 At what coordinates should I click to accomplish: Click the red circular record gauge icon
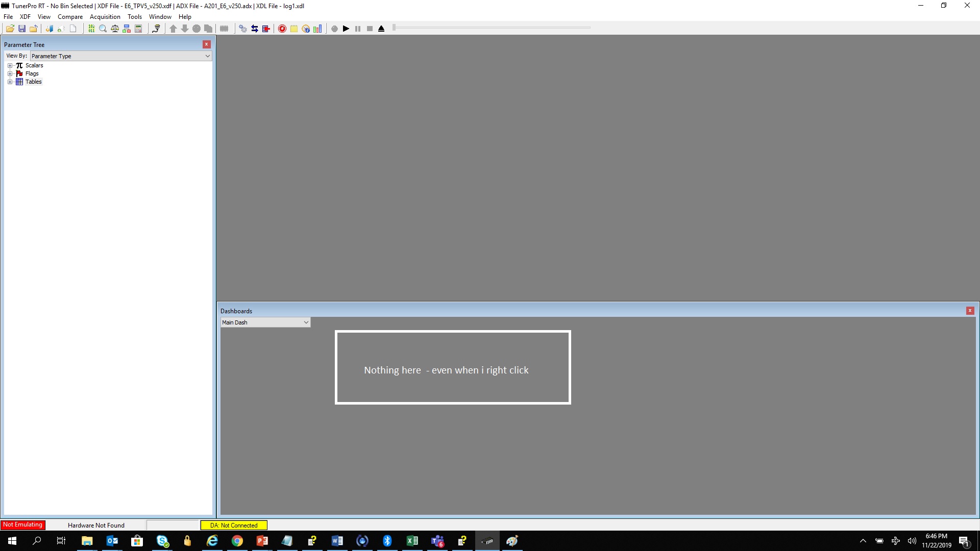click(282, 29)
